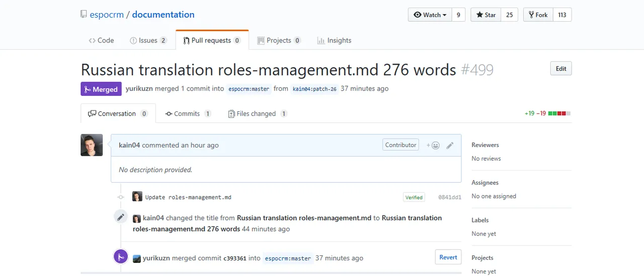Star the repository
Image resolution: width=644 pixels, height=280 pixels.
tap(486, 15)
